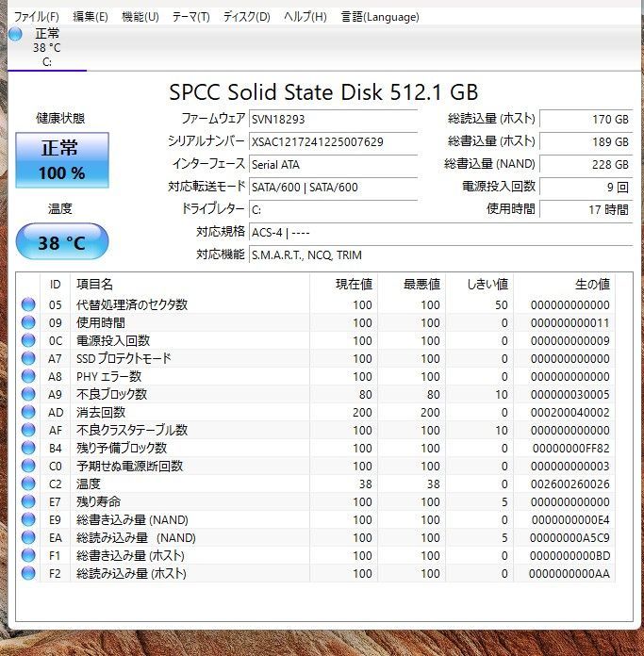Click status icon for row A8 PHY エラー数

pyautogui.click(x=28, y=376)
